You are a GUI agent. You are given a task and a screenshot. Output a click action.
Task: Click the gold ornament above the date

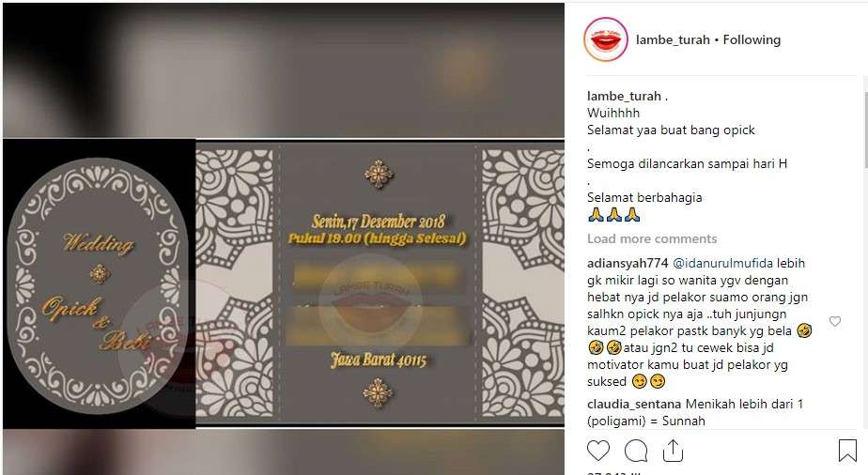tap(379, 174)
